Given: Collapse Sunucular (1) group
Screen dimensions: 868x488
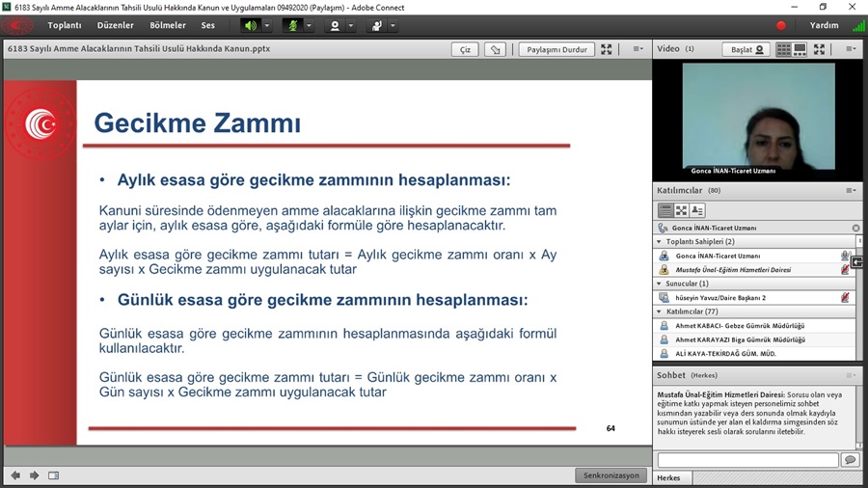Looking at the screenshot, I should tap(659, 284).
